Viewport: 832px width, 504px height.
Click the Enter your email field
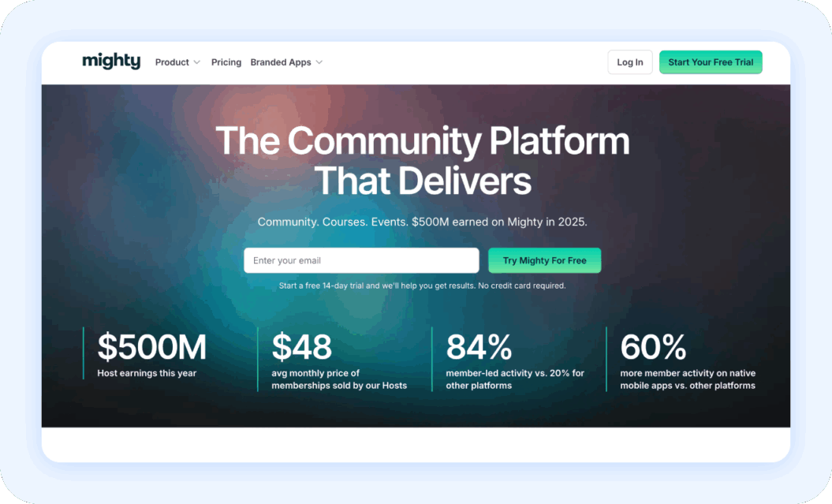(360, 260)
